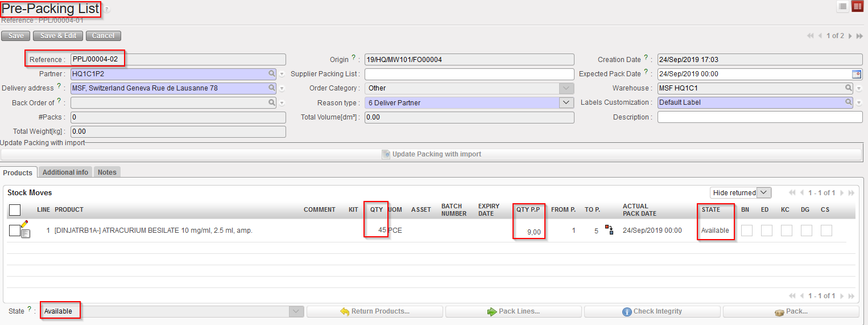
Task: Search Partner with magnifier icon
Action: 272,74
